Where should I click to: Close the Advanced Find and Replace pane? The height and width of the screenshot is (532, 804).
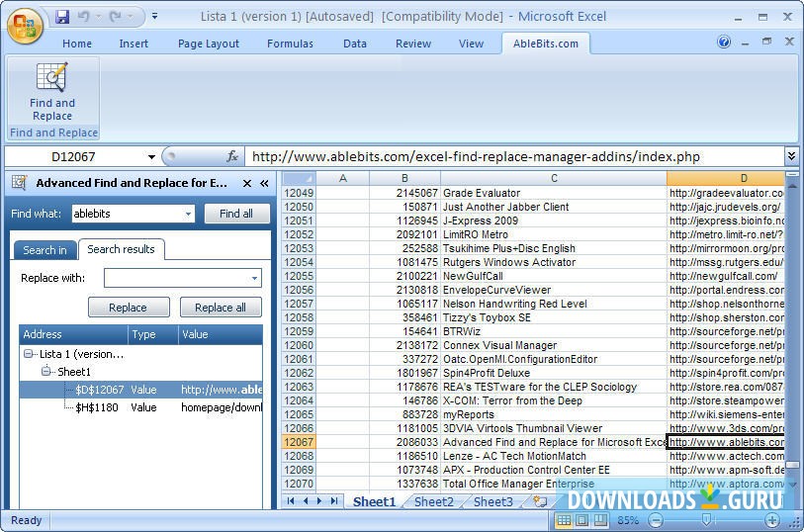click(247, 184)
